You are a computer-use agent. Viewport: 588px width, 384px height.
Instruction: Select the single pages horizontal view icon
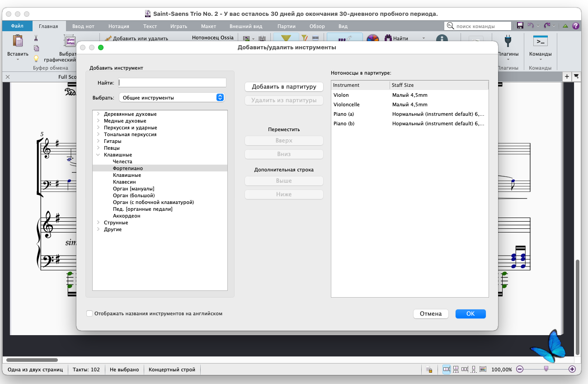465,370
